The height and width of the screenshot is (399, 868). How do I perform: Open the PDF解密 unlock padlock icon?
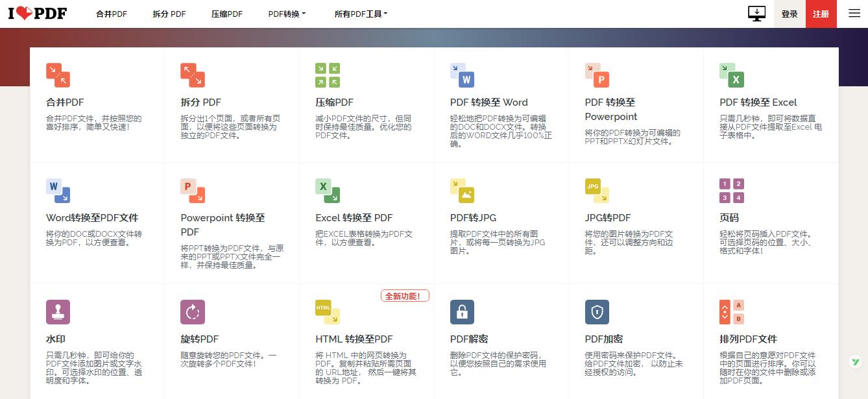pyautogui.click(x=463, y=311)
